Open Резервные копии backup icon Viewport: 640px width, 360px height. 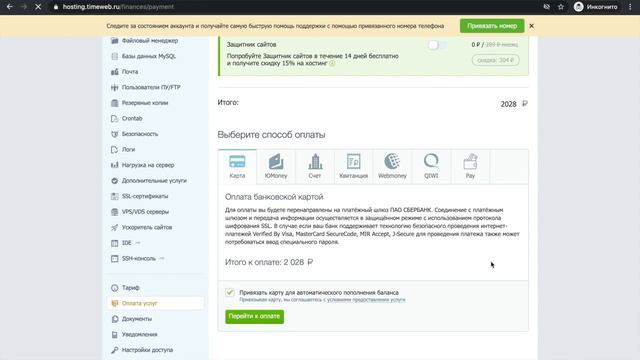[115, 103]
